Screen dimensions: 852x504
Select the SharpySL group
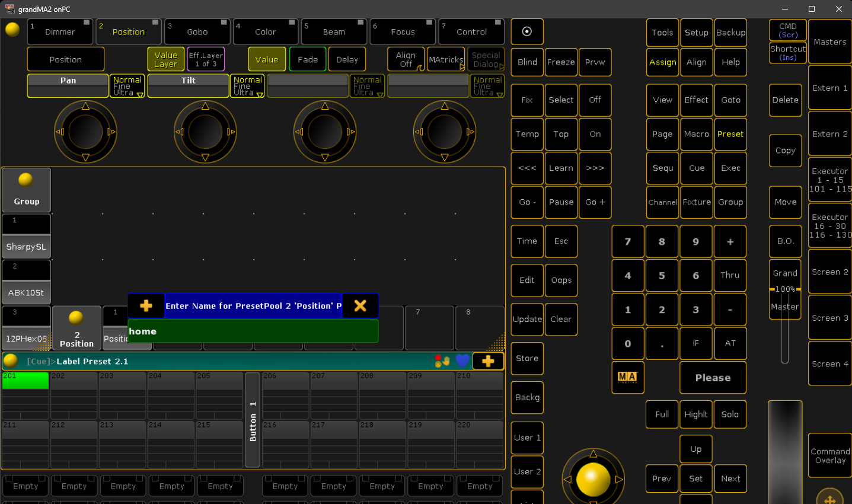[x=26, y=236]
